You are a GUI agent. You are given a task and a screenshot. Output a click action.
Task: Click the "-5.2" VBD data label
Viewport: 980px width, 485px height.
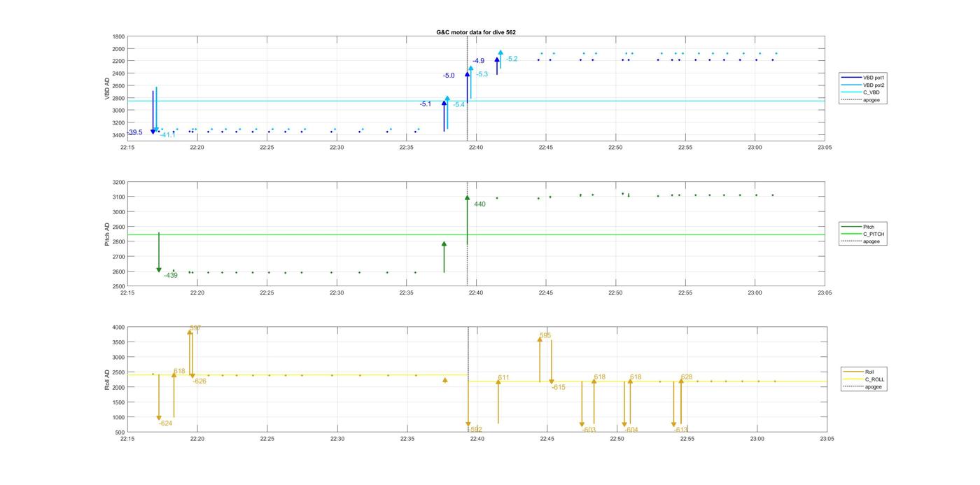(512, 59)
